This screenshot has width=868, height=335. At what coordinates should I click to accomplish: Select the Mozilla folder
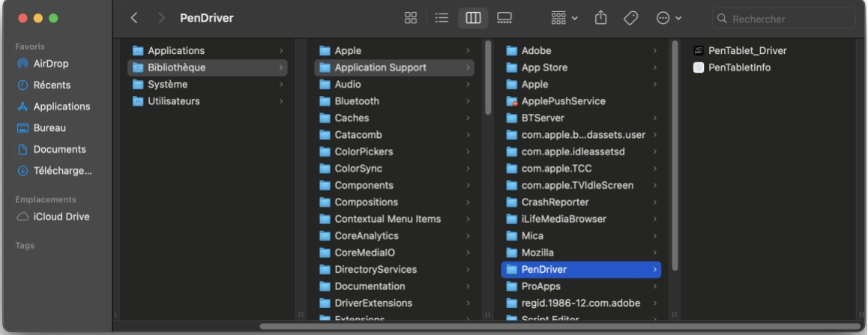[537, 253]
